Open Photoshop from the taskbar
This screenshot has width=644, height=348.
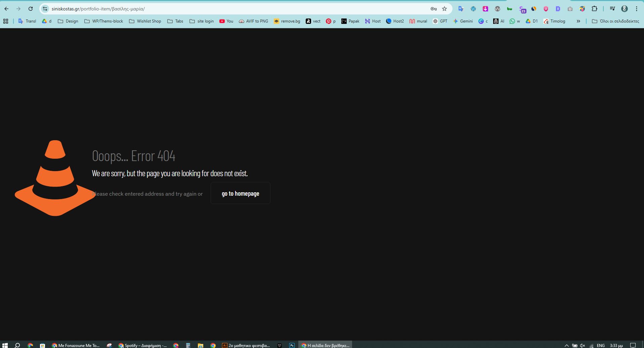pos(292,345)
